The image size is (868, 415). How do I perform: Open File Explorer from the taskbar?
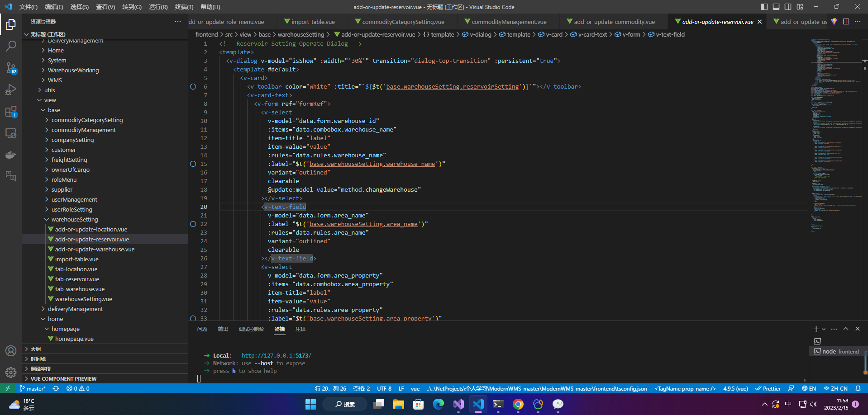click(x=398, y=404)
